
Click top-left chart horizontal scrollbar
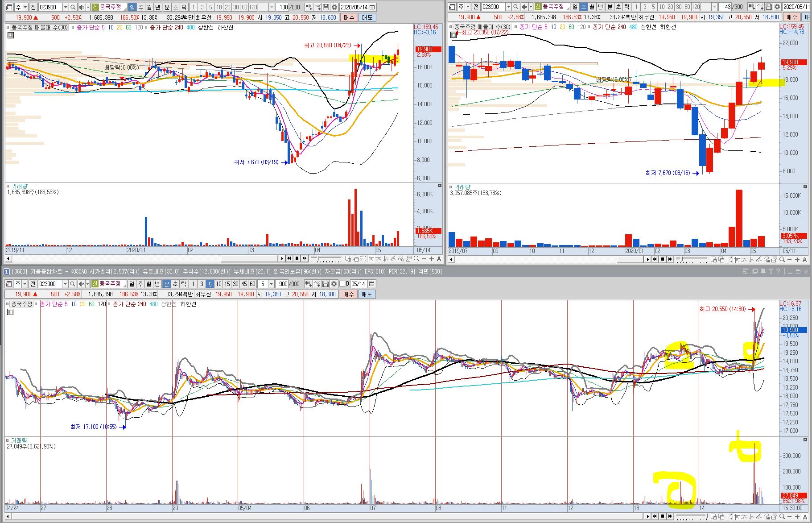tap(250, 258)
